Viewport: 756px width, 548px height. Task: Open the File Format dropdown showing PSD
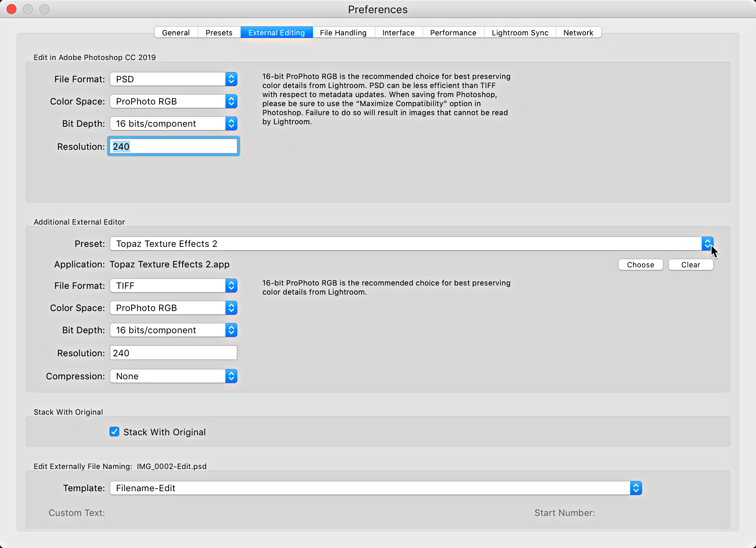[231, 79]
